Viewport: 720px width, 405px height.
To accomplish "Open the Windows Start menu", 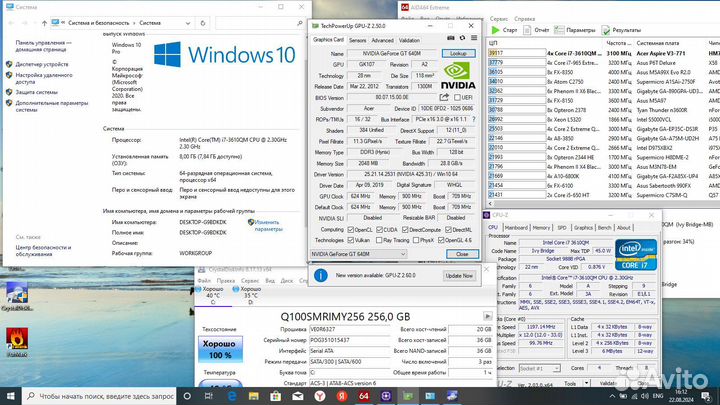I will 11,396.
